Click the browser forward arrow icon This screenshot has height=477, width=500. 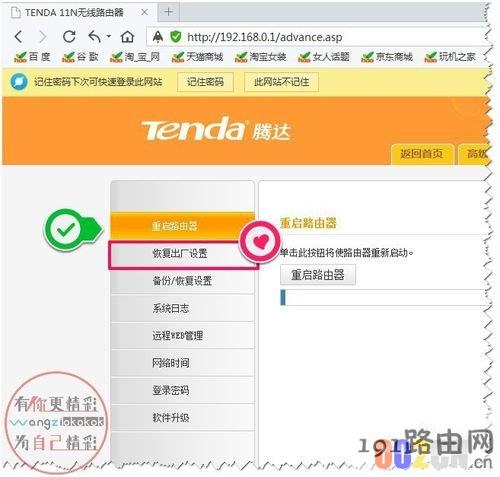(x=43, y=37)
